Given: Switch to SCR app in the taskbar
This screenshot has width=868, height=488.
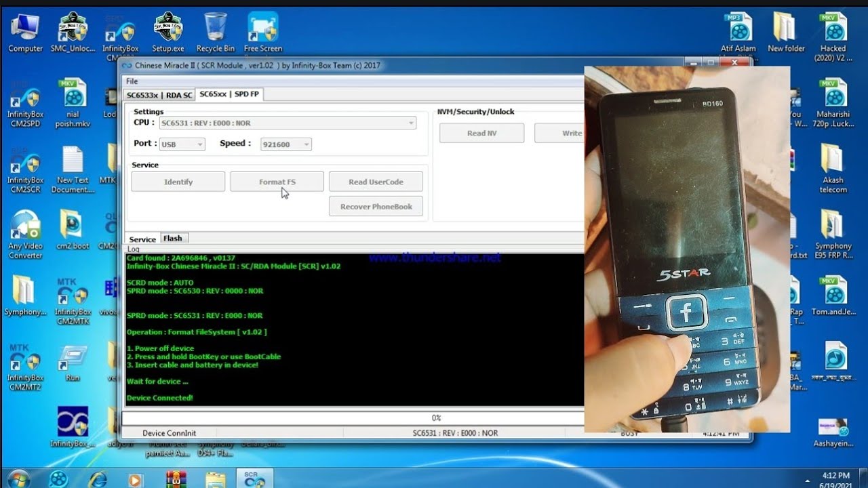Looking at the screenshot, I should (254, 479).
